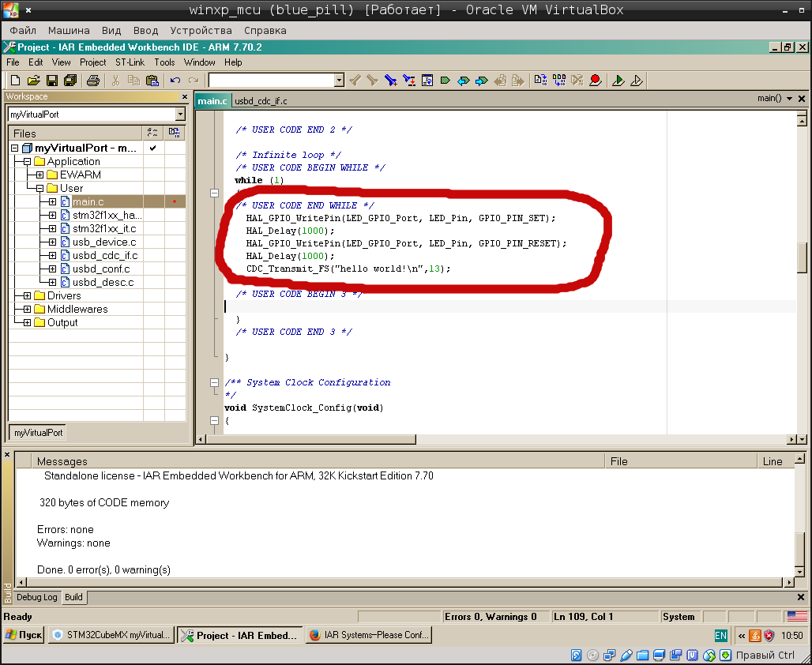Open VirtualBox Машина menu
The image size is (812, 665).
[69, 31]
